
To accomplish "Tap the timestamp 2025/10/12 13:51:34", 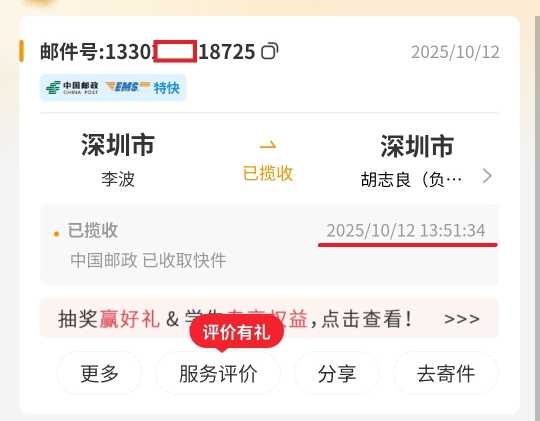I will [x=406, y=230].
